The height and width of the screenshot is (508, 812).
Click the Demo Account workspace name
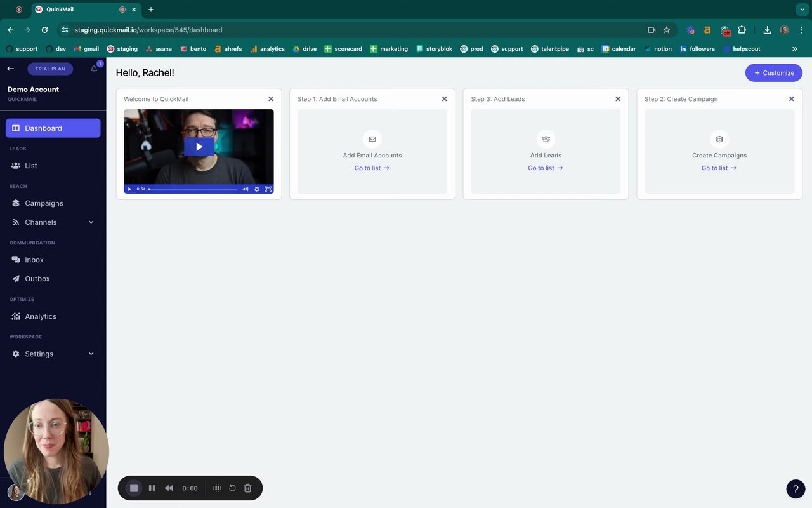pos(33,90)
